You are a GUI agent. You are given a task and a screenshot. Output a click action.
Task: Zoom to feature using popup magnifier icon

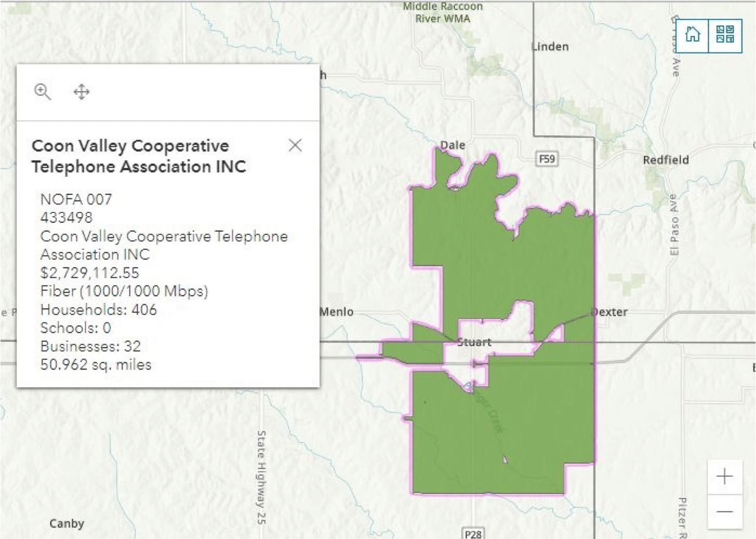coord(43,92)
